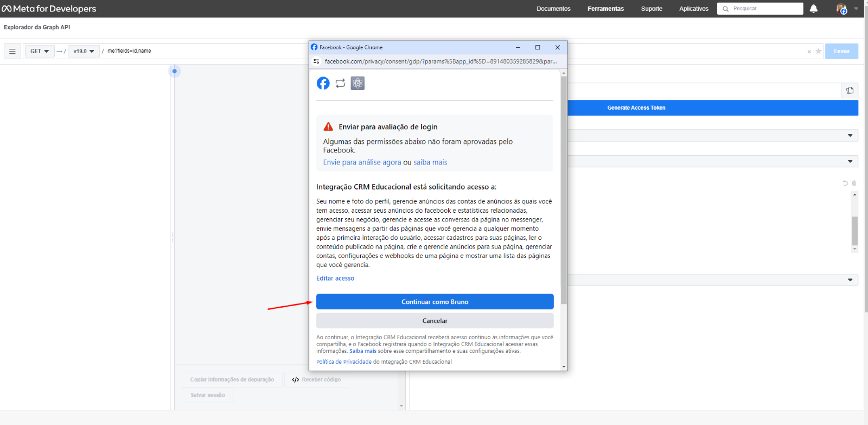
Task: Click the Enviar button
Action: (x=841, y=51)
